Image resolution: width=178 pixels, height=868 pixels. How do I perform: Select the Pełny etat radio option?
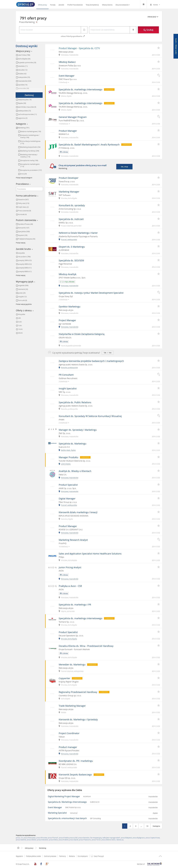[x=17, y=203]
